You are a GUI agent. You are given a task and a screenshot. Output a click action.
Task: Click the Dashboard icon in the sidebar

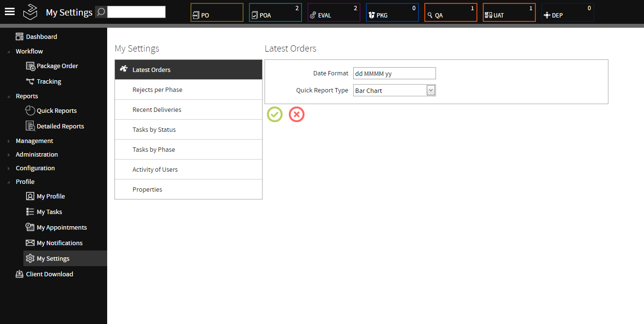point(20,36)
